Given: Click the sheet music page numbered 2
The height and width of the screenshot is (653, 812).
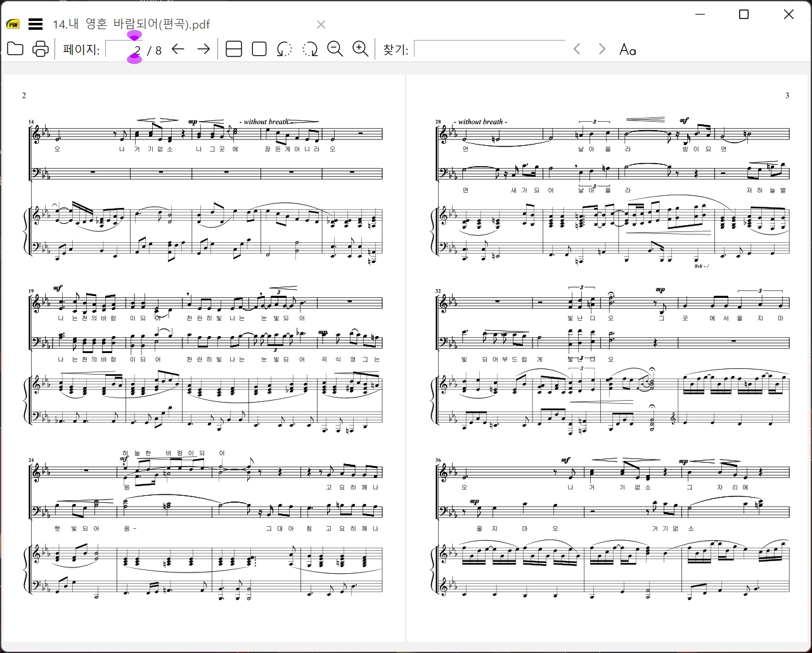Looking at the screenshot, I should [x=203, y=358].
